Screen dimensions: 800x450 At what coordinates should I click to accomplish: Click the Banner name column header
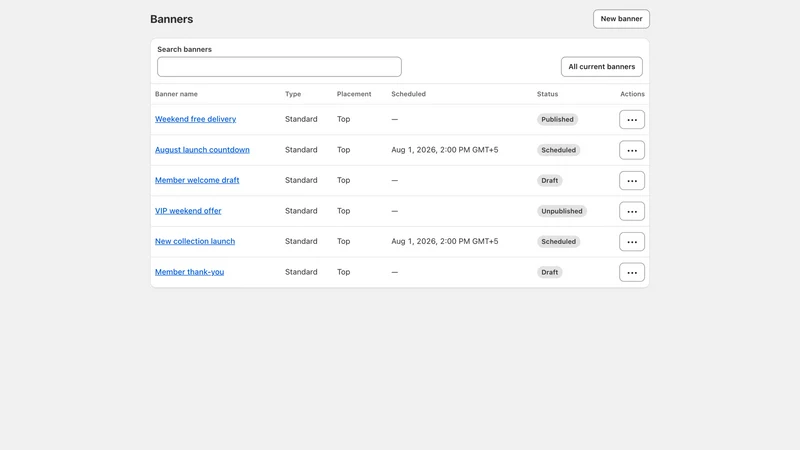coord(176,94)
